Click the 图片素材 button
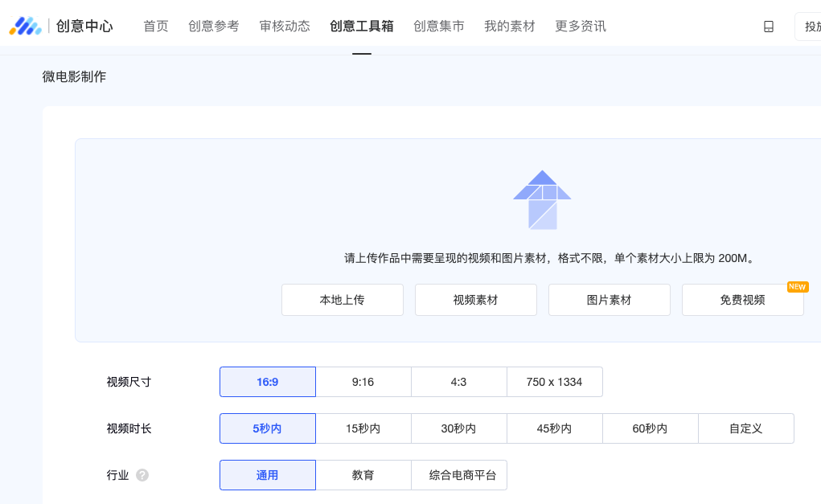This screenshot has width=821, height=504. pyautogui.click(x=610, y=300)
